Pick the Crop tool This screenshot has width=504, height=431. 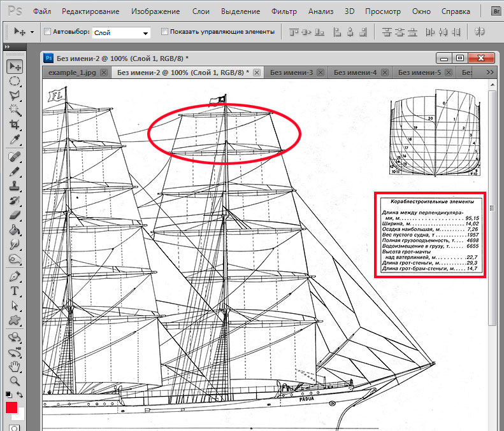[x=14, y=125]
